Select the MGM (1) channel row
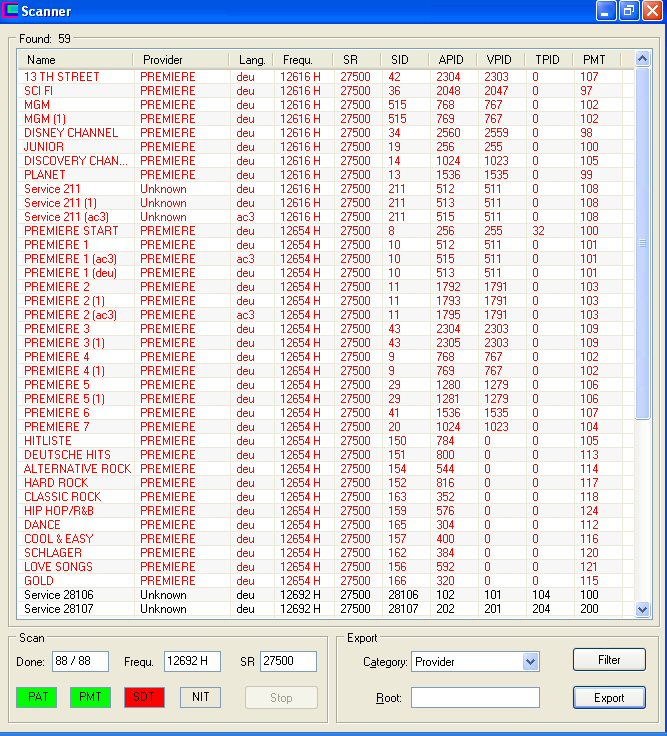 [326, 119]
